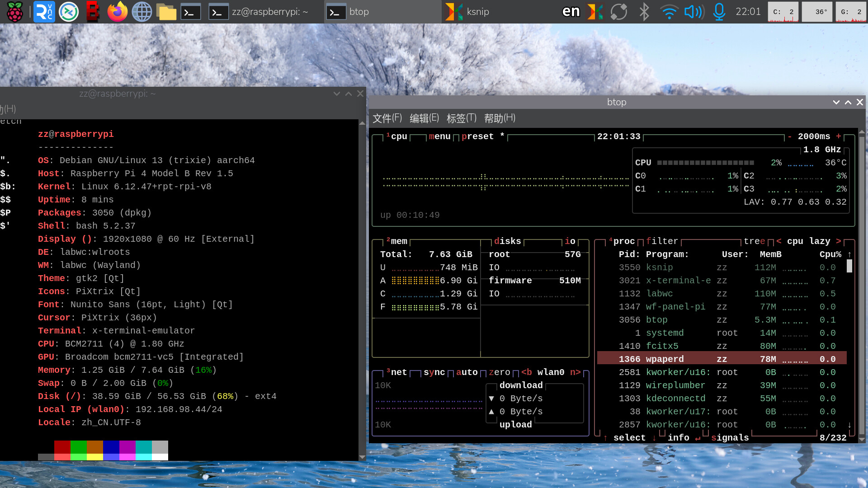Click the btop menu button

[x=439, y=136]
